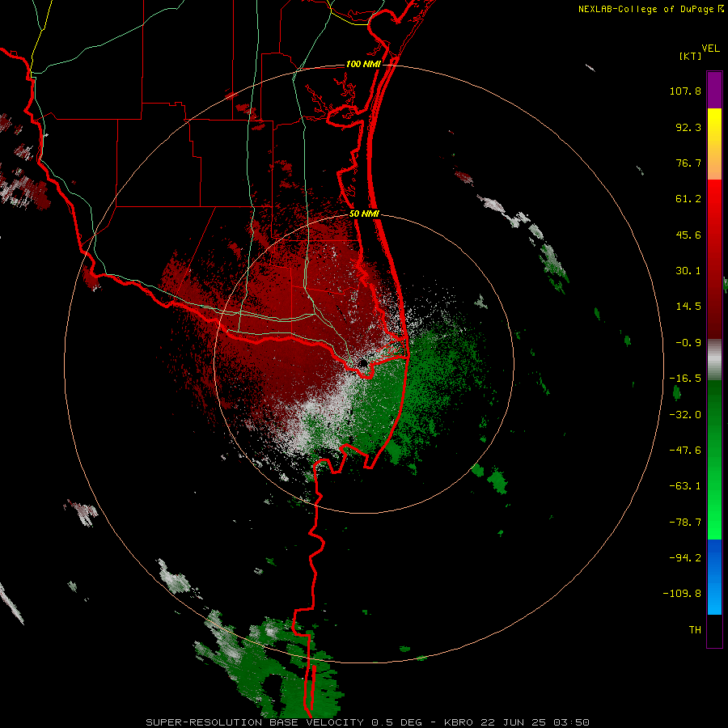728x728 pixels.
Task: Click the 22 JUN 25 03:50 timestamp
Action: click(x=535, y=722)
